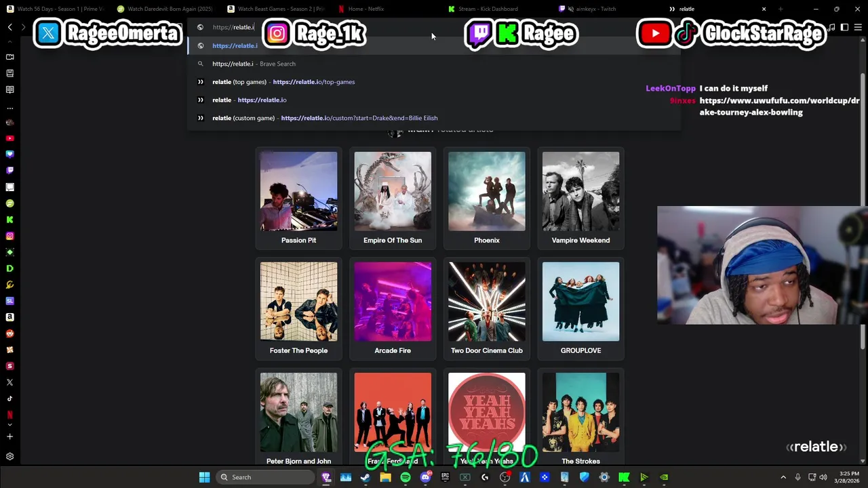Screen dimensions: 868x488
Task: Select relatle (custom game) suggestion
Action: (434, 118)
